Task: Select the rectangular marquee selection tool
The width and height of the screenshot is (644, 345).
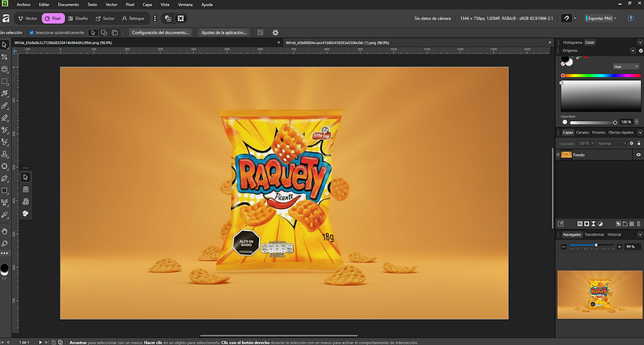Action: [x=5, y=82]
